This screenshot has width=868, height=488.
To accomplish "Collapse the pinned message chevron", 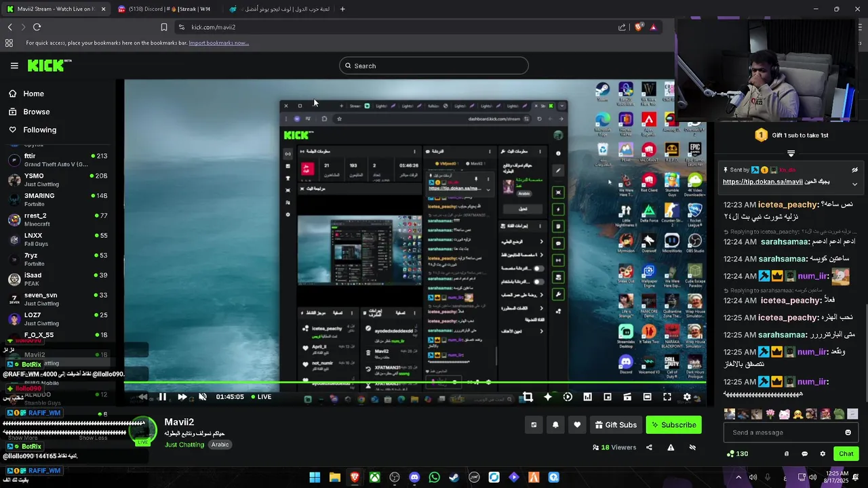I will tap(854, 184).
